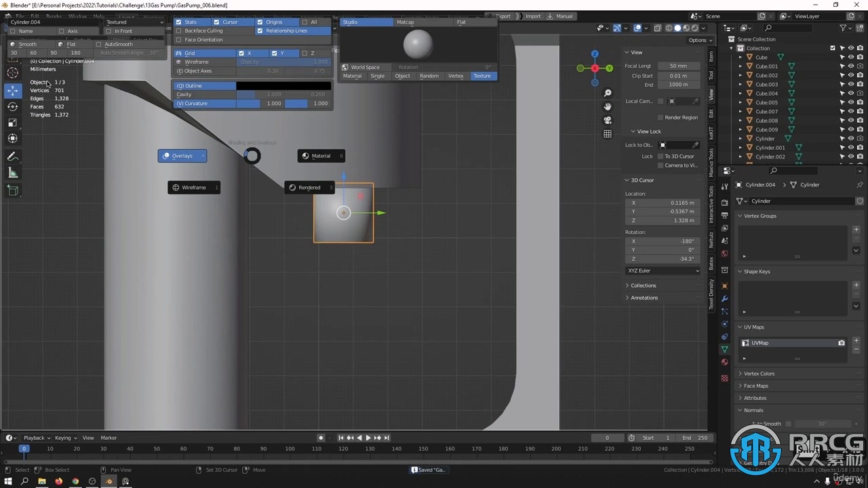Image resolution: width=868 pixels, height=488 pixels.
Task: Click the Pan view hand icon
Action: pos(608,107)
